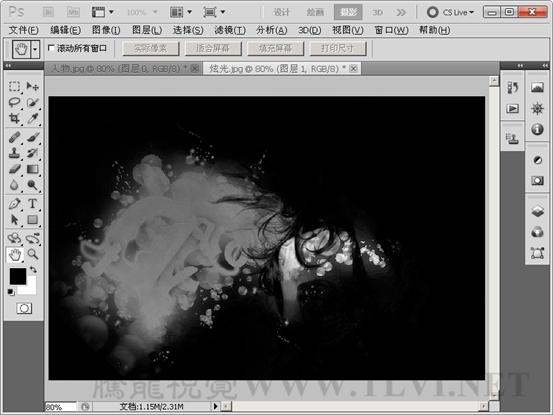
Task: Set the white background color swatch
Action: 31,288
